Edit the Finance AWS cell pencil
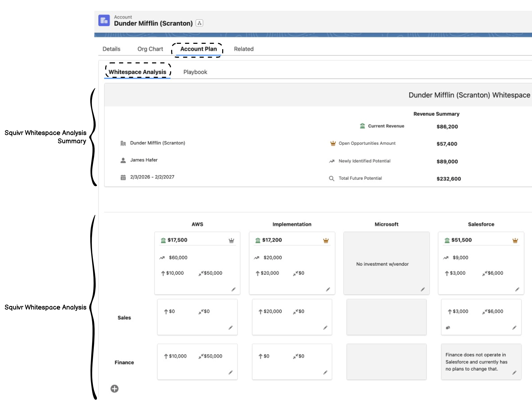This screenshot has height=416, width=532. [x=230, y=372]
